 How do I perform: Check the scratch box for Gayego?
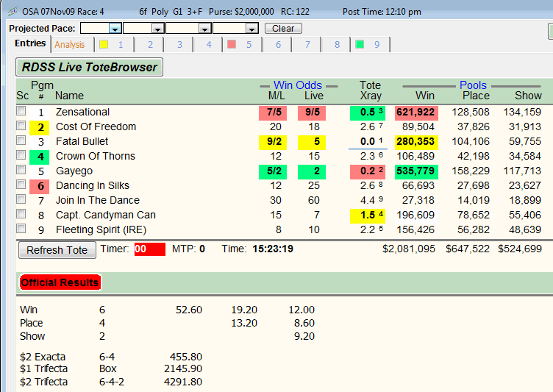click(x=21, y=170)
